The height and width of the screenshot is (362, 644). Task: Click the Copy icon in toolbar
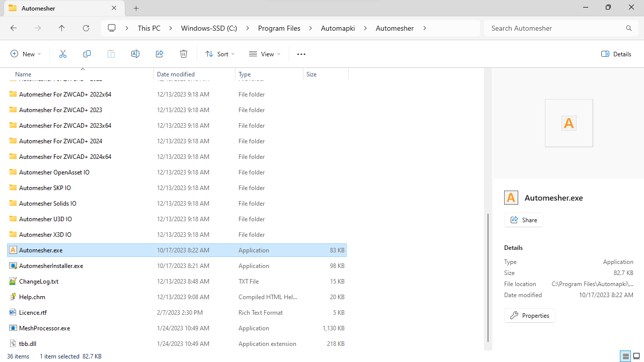87,54
